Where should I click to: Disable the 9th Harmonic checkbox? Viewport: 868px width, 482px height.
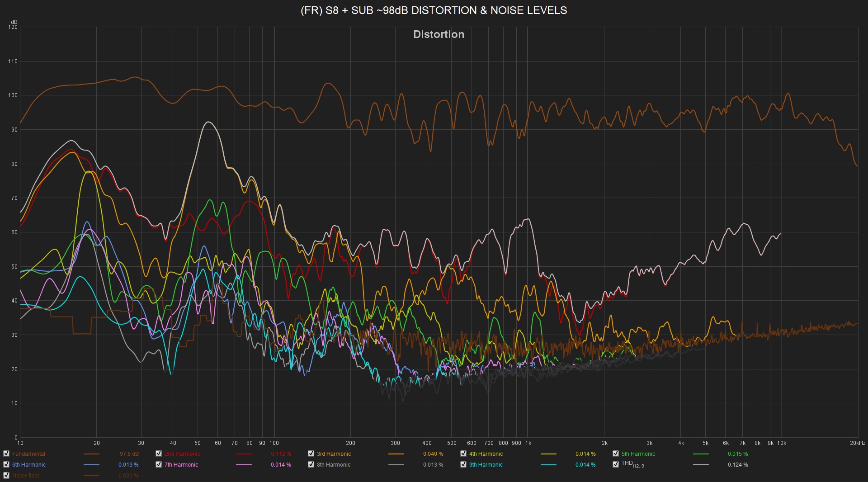[463, 464]
